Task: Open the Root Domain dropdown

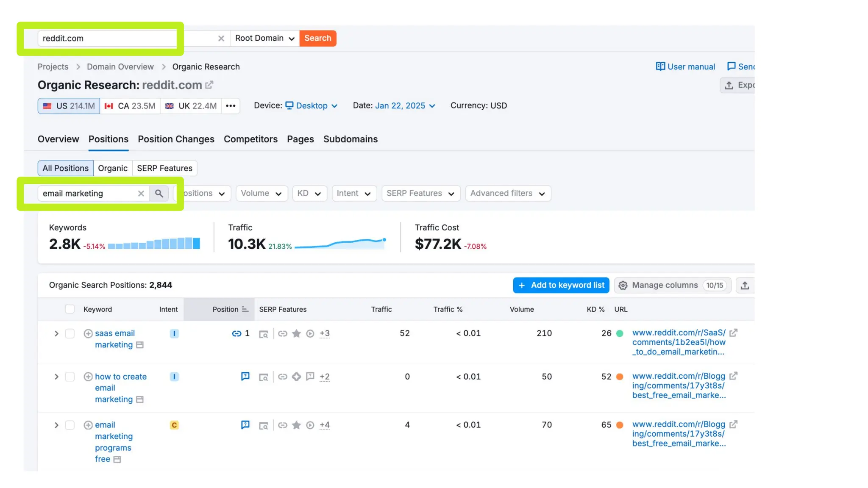Action: (264, 39)
